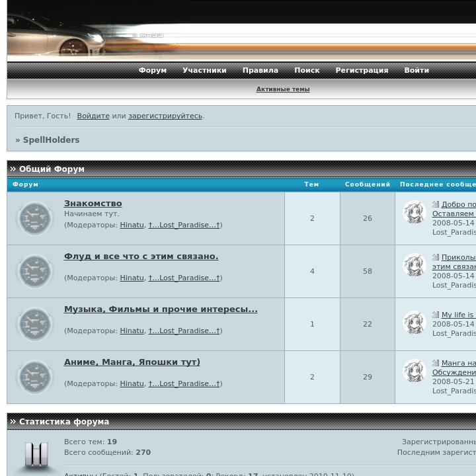Open the avatar in the Аниме, Манга last-post cell
This screenshot has height=476, width=476.
point(415,371)
